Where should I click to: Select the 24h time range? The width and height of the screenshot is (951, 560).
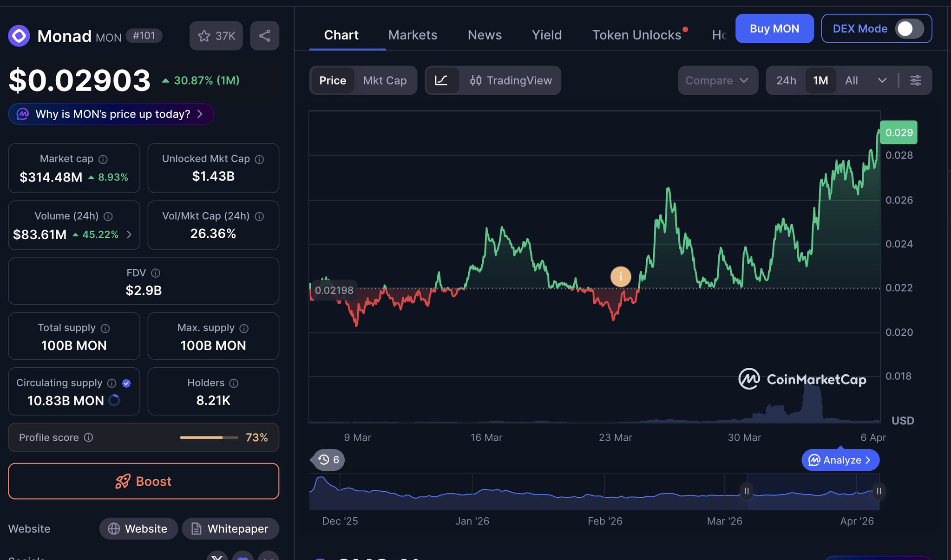[x=786, y=80]
